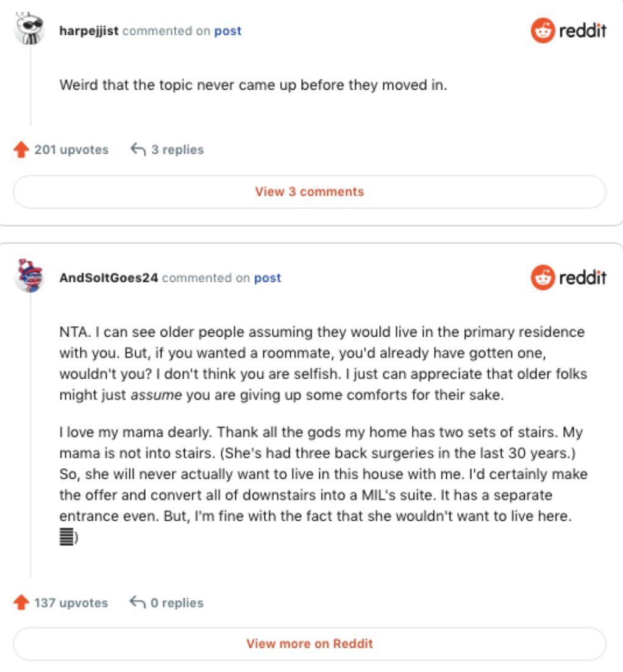Screen dimensions: 623x672
Task: Click the 'Weird that the topic' comment text
Action: point(253,85)
